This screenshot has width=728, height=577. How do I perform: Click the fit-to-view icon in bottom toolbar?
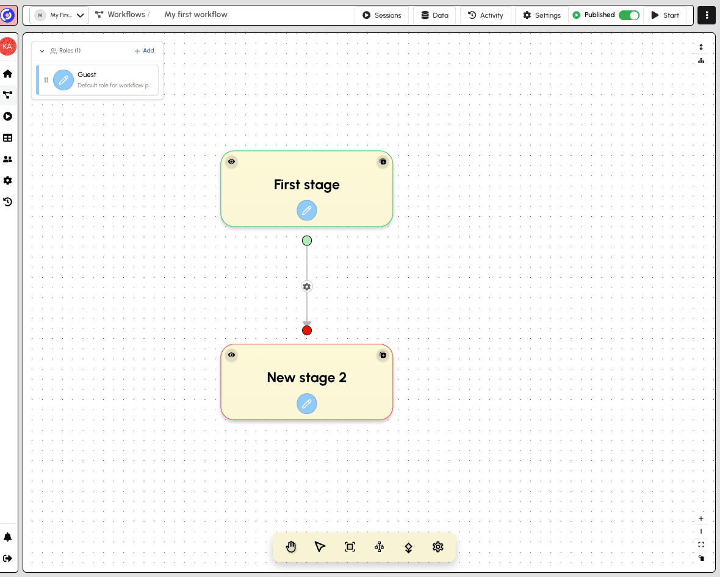point(350,547)
